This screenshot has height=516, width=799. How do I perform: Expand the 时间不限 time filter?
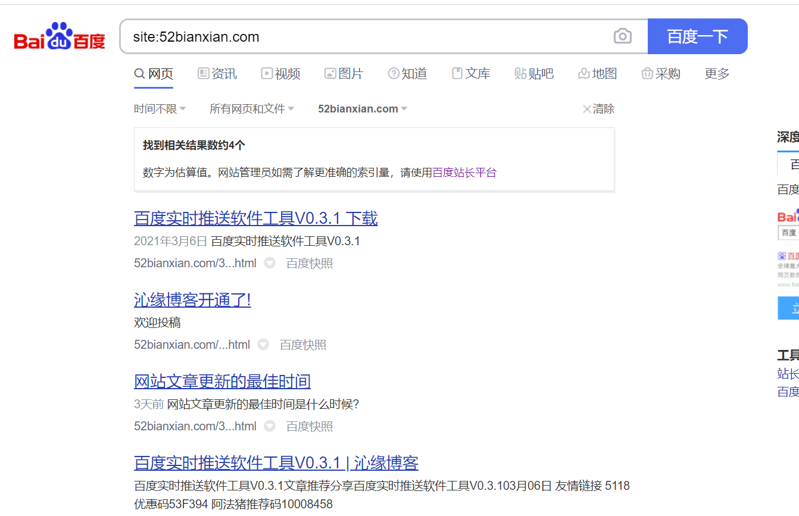tap(159, 108)
